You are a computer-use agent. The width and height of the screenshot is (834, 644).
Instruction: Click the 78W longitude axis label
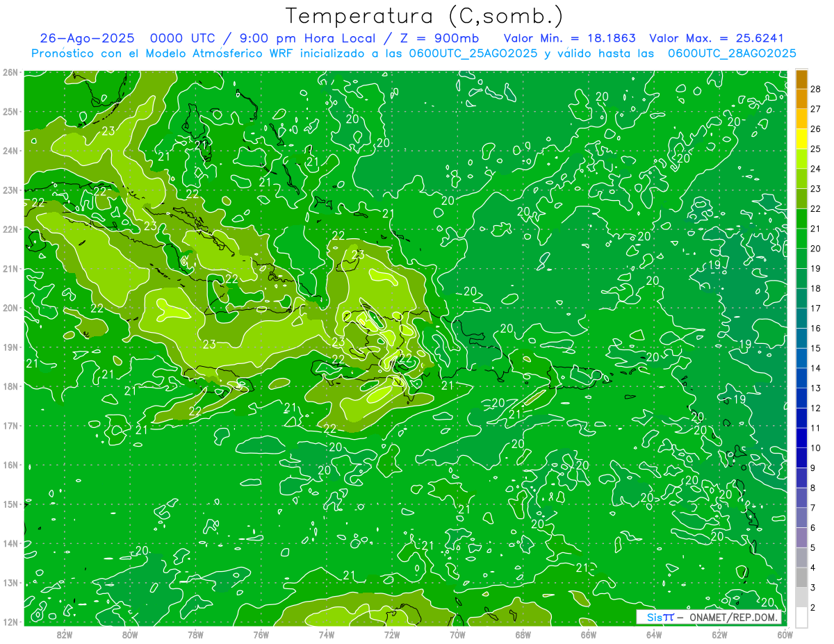195,634
